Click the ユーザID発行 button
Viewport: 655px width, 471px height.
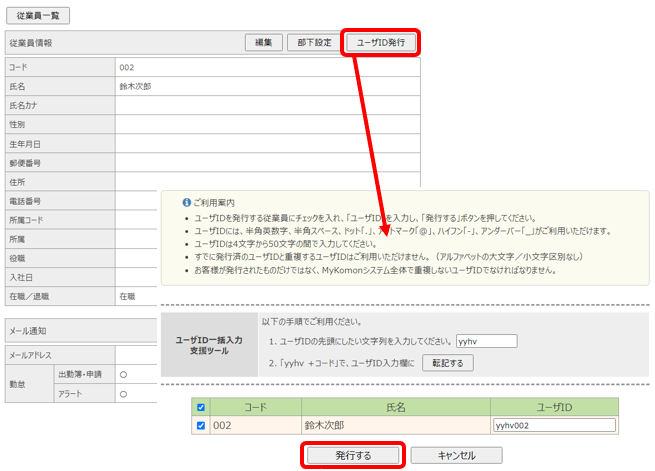click(x=380, y=43)
